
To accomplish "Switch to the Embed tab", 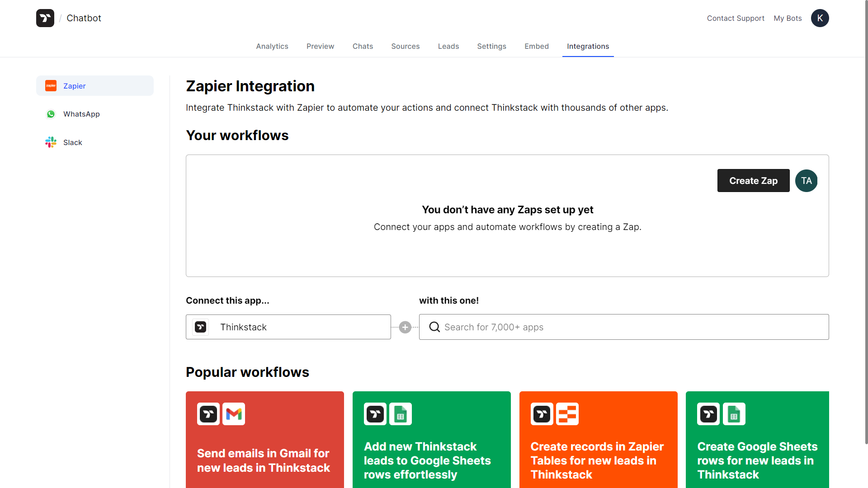I will 537,46.
